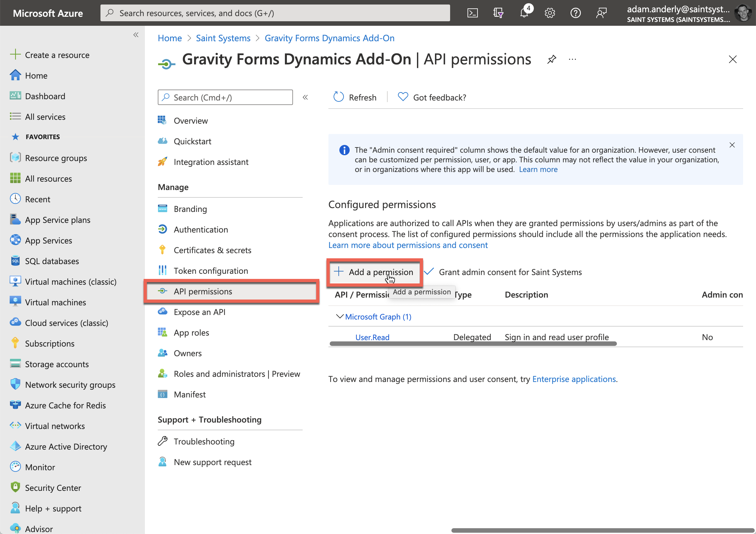The width and height of the screenshot is (756, 534).
Task: Click the Home house icon in sidebar
Action: pyautogui.click(x=15, y=75)
